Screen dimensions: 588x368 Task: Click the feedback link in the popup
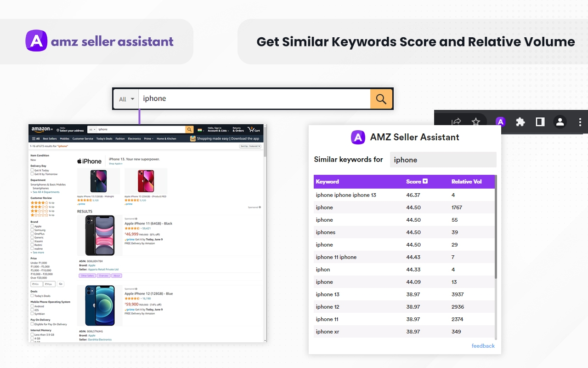(x=483, y=346)
